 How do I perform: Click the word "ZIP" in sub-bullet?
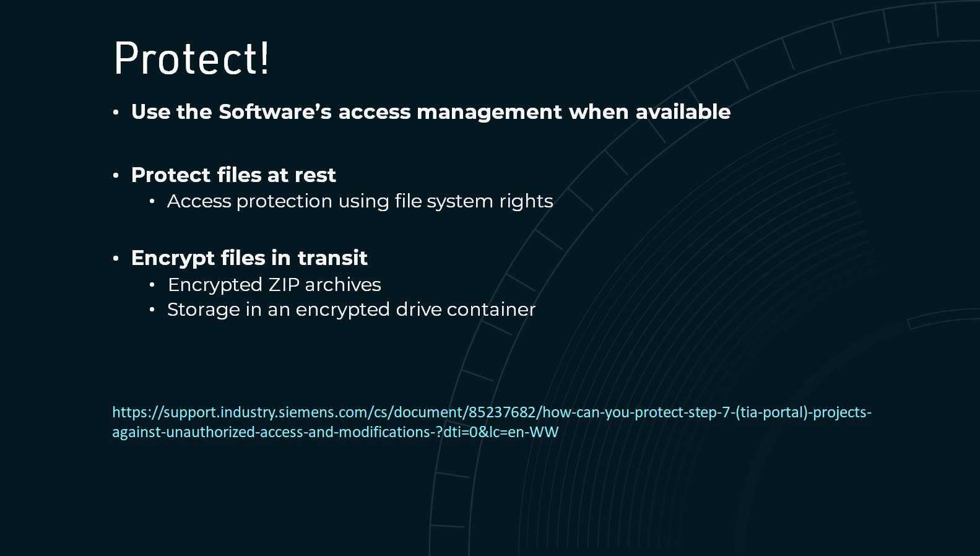coord(284,284)
